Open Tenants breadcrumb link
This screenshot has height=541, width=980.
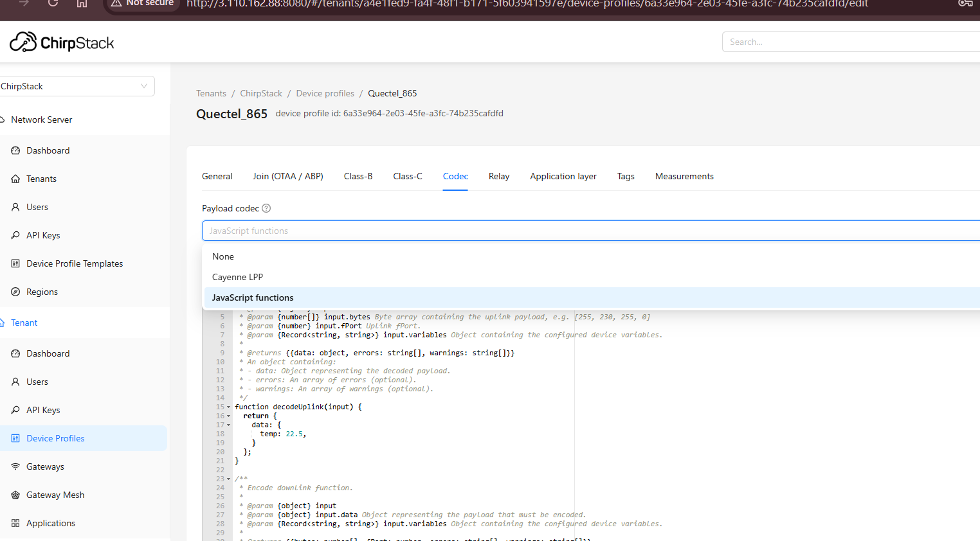point(211,93)
